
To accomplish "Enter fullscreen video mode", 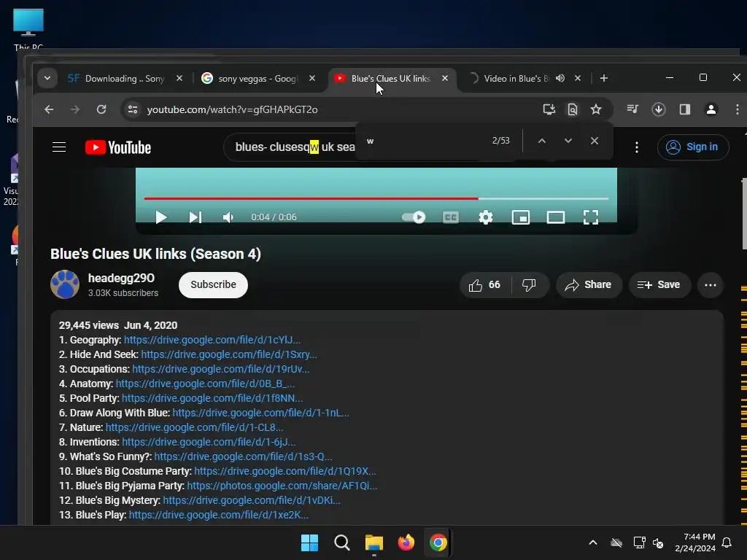I will tap(591, 217).
